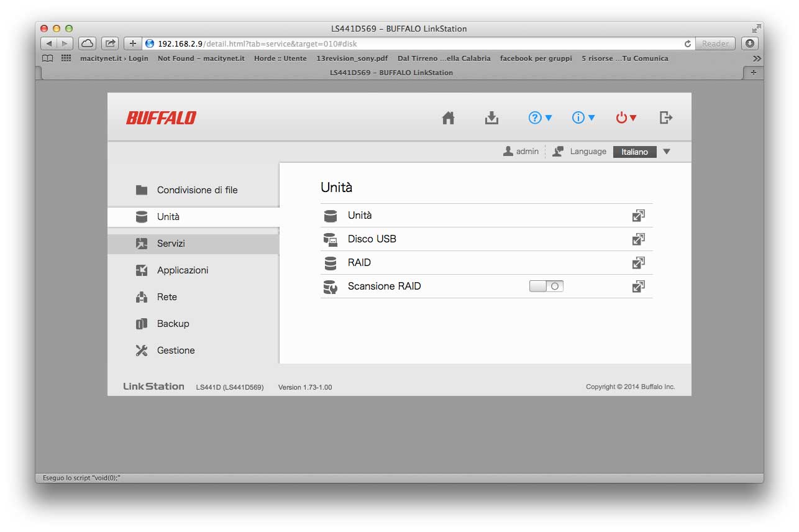Viewport: 799px width, 532px height.
Task: Click the iCloud tabs button
Action: (87, 44)
